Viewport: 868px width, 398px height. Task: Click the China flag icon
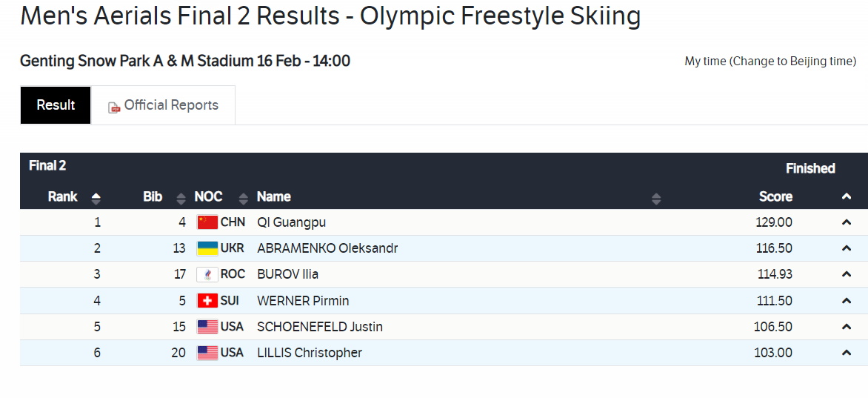207,222
